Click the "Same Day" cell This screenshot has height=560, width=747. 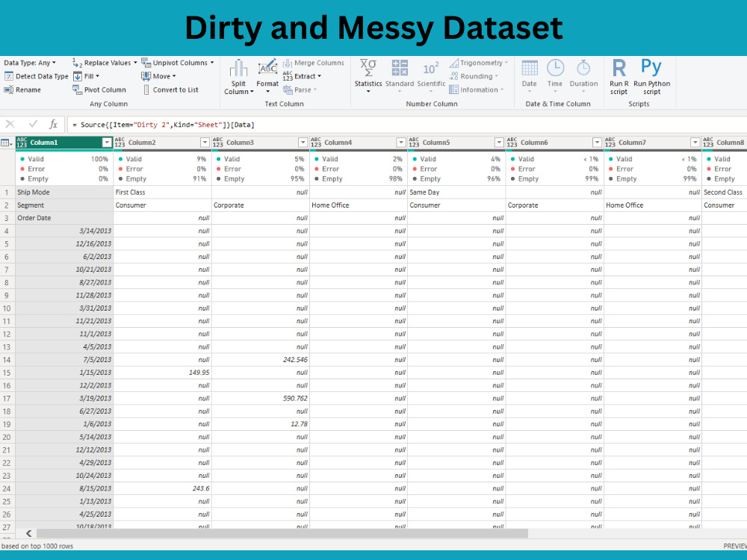[456, 192]
